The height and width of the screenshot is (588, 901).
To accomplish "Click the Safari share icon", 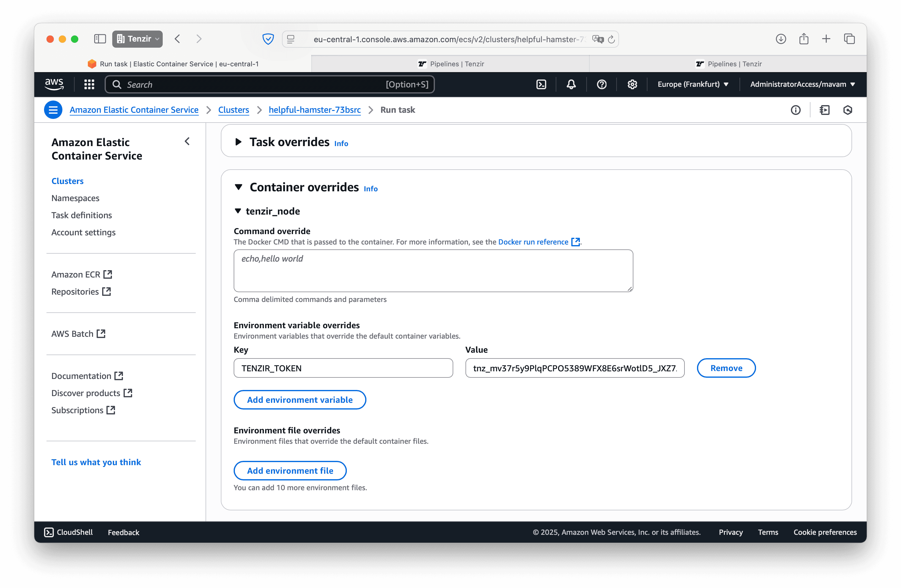I will tap(803, 39).
